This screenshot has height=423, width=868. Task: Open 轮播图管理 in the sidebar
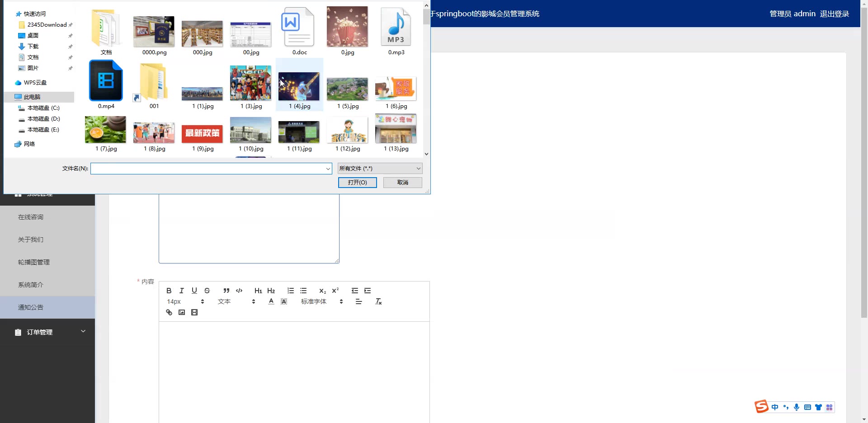tap(47, 262)
